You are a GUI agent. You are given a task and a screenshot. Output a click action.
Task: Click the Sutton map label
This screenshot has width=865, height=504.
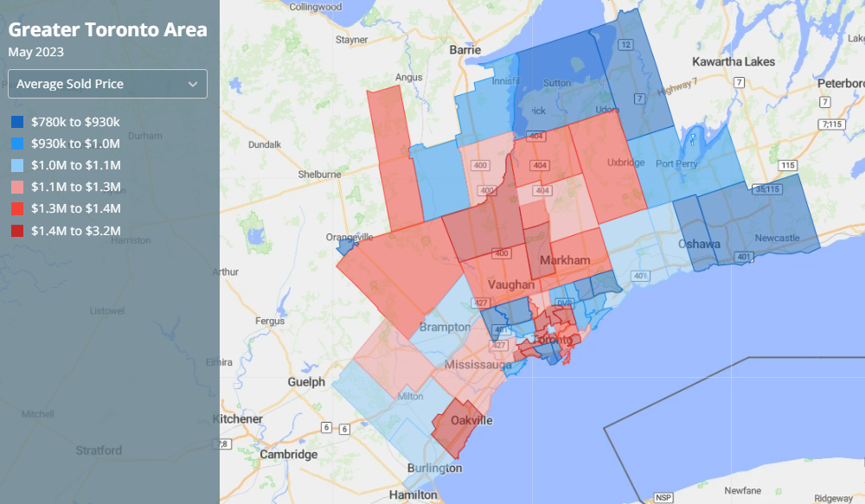pyautogui.click(x=557, y=83)
